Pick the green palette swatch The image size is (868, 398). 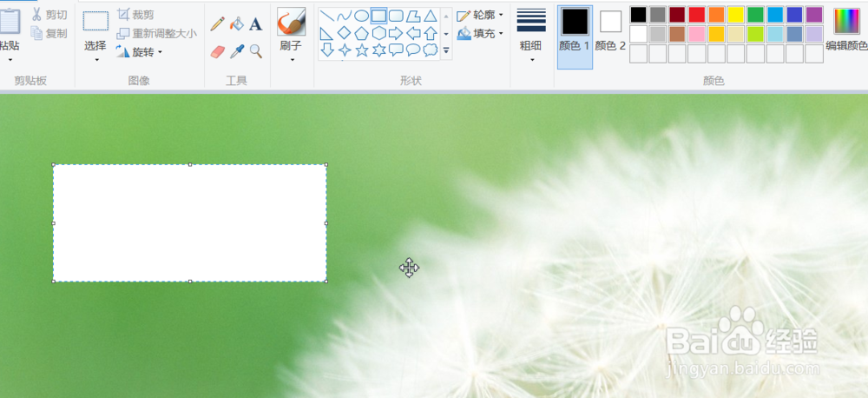coord(755,15)
